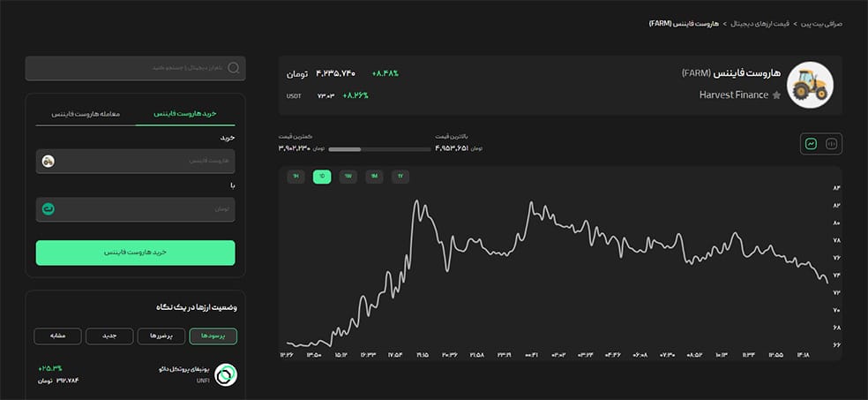
Task: Click the 14:18 label on the time axis
Action: 804,355
